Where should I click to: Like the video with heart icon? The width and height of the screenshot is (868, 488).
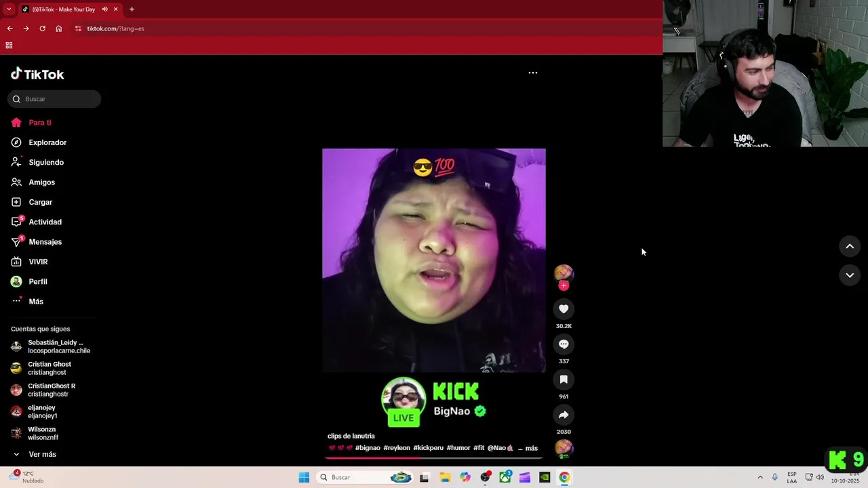point(564,309)
